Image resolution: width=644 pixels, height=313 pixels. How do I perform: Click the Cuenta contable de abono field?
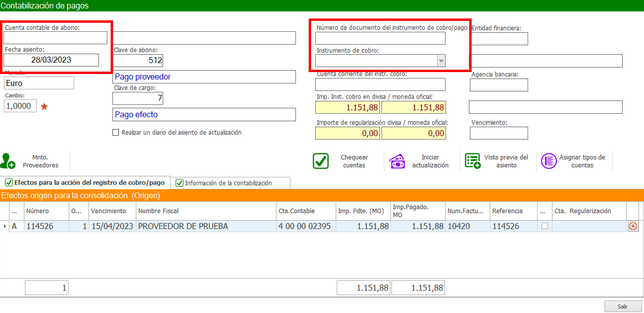point(56,37)
